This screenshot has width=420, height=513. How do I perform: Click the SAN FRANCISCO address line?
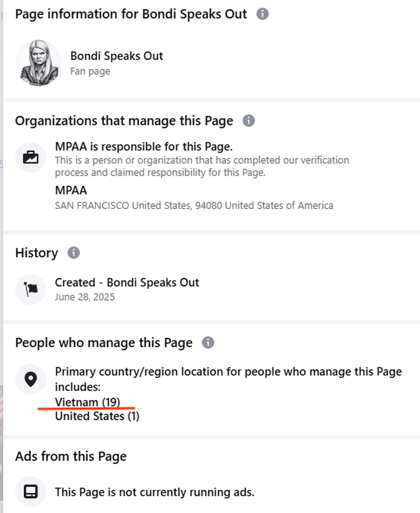click(x=194, y=206)
